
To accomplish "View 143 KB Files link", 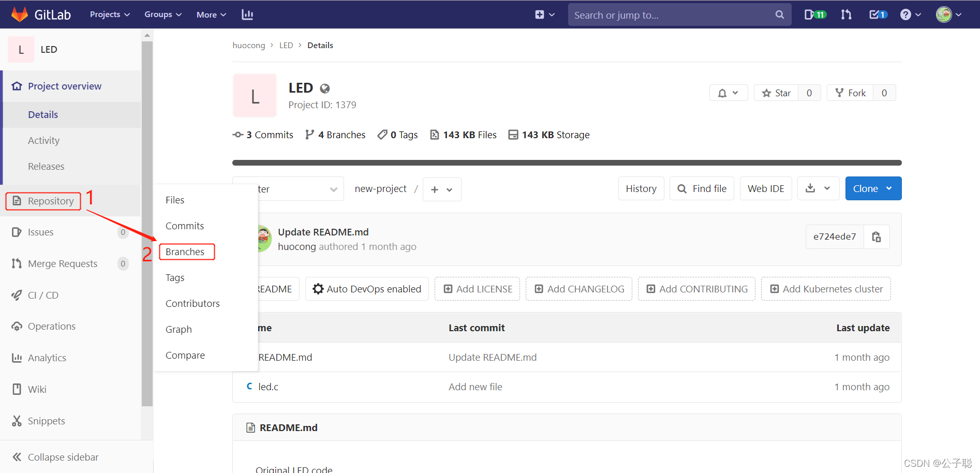I will coord(464,135).
